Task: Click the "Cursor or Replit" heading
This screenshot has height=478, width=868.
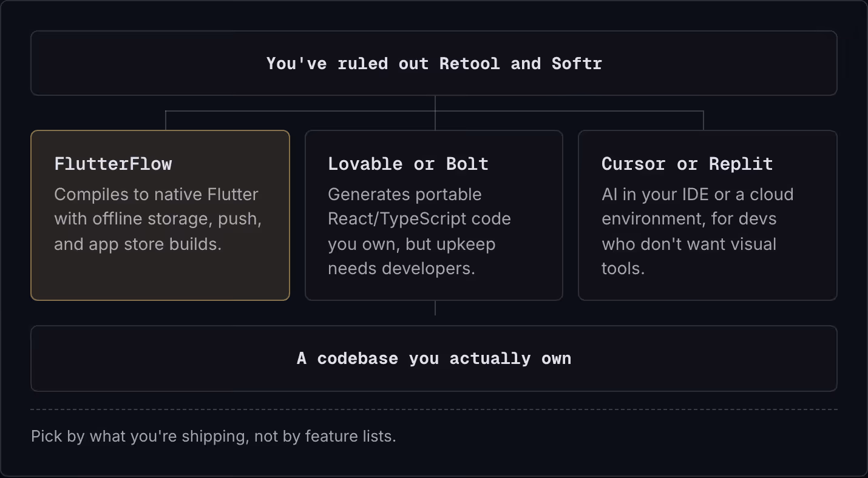Action: tap(687, 164)
